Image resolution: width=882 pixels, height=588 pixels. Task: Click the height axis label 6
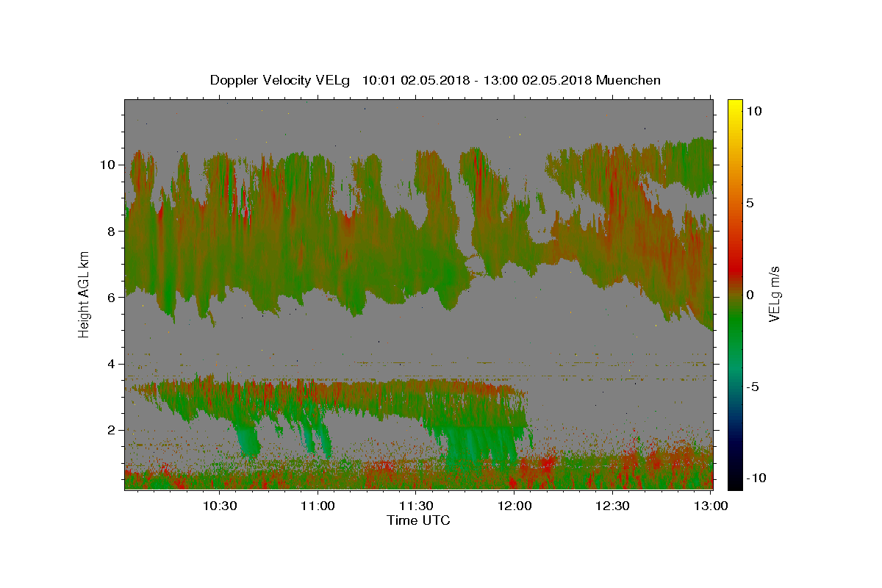pyautogui.click(x=112, y=297)
